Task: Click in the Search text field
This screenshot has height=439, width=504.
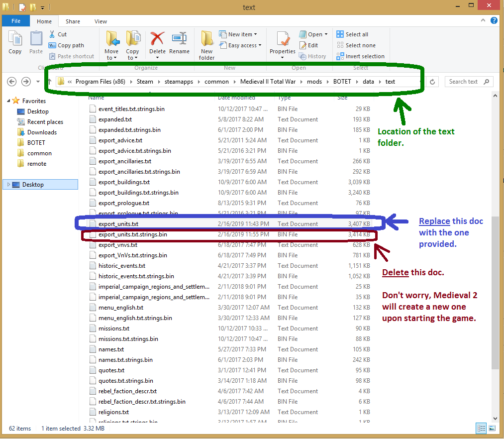Action: tap(463, 82)
